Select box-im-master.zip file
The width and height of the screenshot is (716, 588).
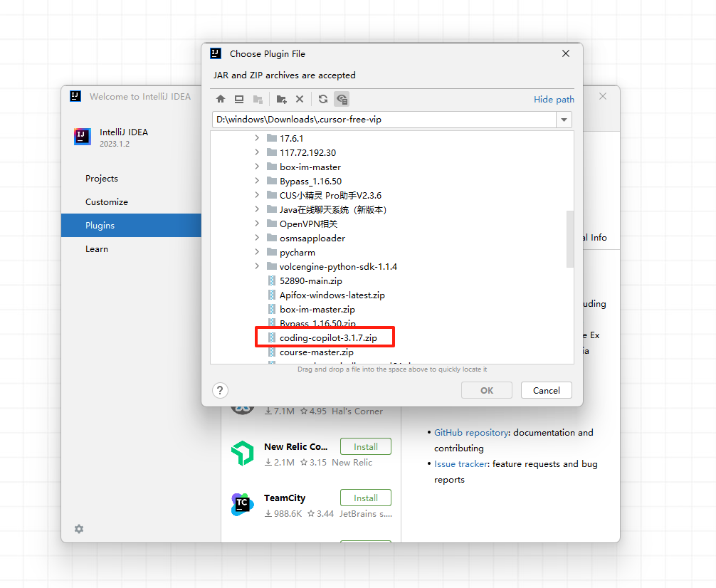[317, 310]
